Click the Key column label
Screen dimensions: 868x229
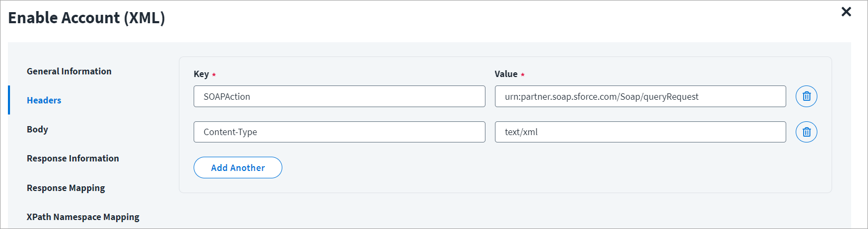(201, 74)
